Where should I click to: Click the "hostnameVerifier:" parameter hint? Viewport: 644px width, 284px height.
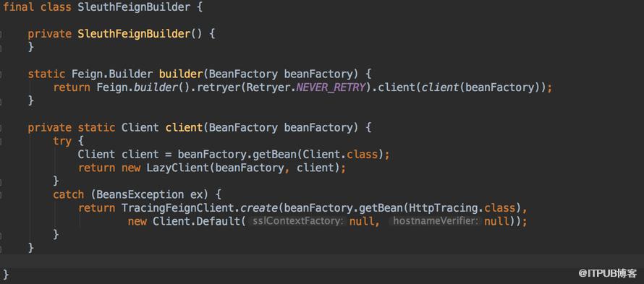tap(436, 222)
